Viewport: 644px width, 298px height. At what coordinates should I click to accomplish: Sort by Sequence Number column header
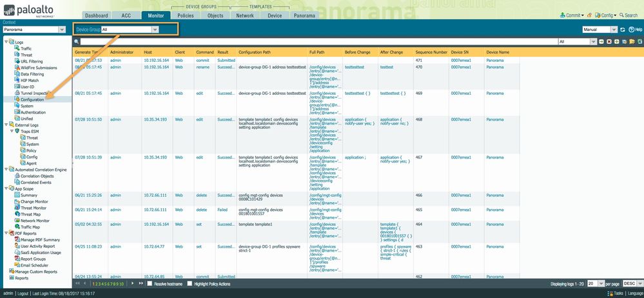coord(431,52)
